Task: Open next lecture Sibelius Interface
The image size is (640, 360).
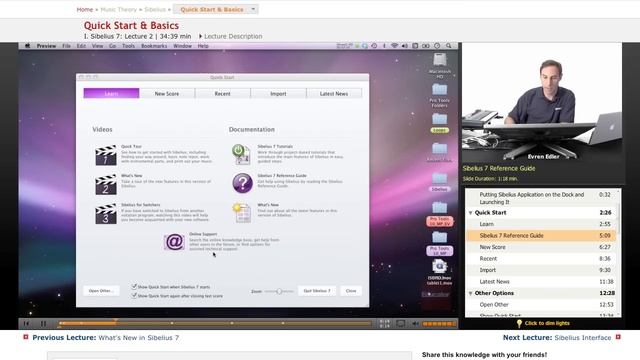Action: click(x=583, y=338)
